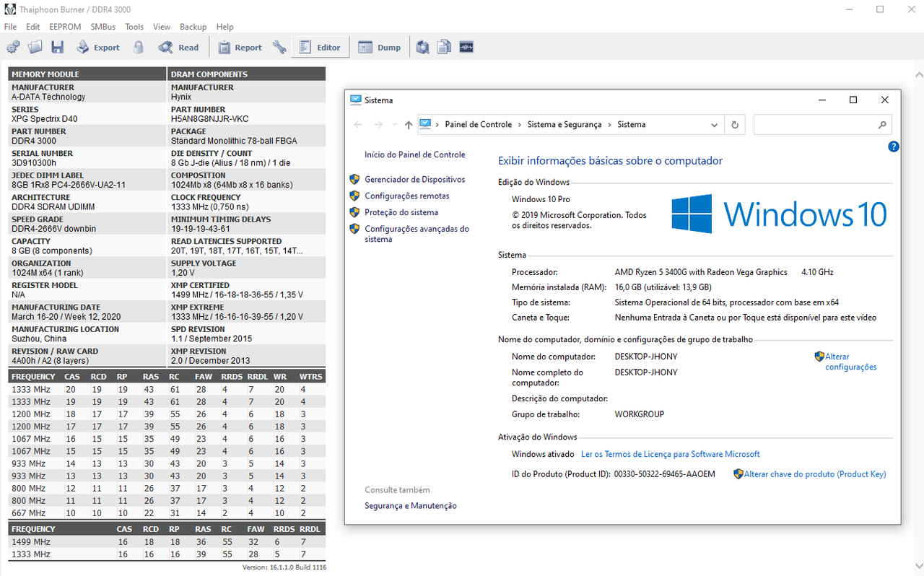Toggle the Editor toolbar button
The image size is (924, 576).
[320, 48]
